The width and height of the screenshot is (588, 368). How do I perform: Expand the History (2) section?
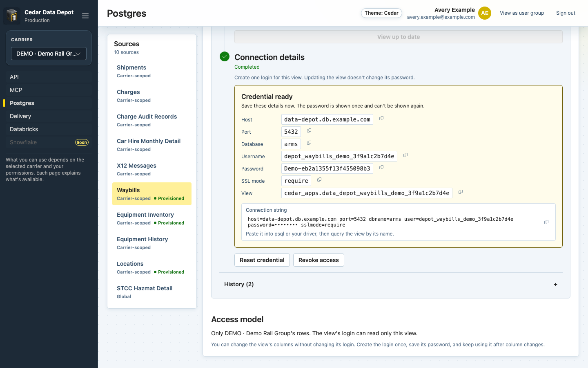pos(391,284)
